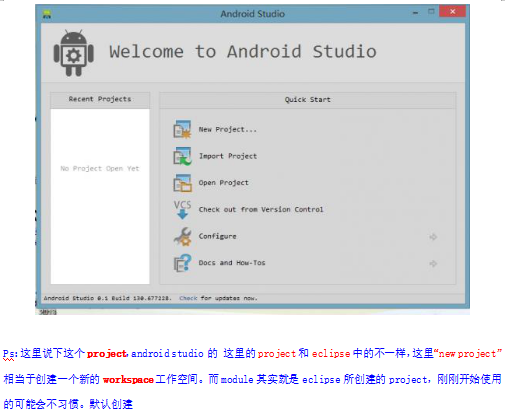The width and height of the screenshot is (505, 410).
Task: Click the Import Project icon
Action: tap(182, 156)
